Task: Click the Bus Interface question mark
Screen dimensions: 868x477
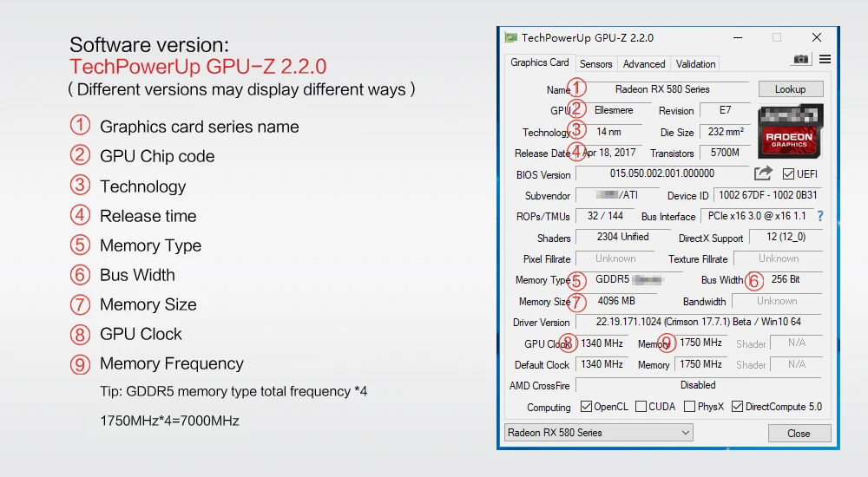Action: [819, 216]
